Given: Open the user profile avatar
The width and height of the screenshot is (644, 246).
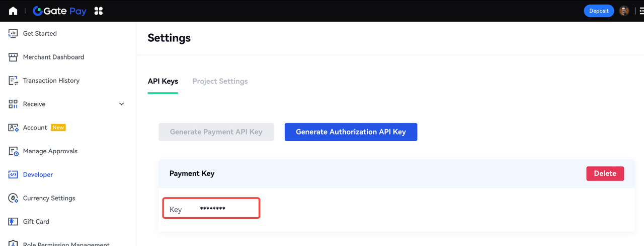Looking at the screenshot, I should click(x=624, y=11).
